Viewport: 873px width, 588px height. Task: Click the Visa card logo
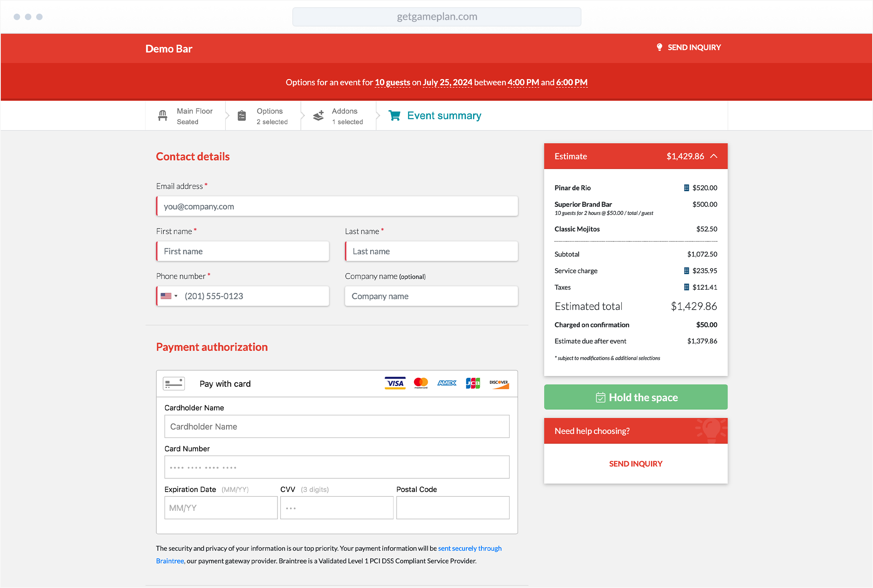click(395, 383)
